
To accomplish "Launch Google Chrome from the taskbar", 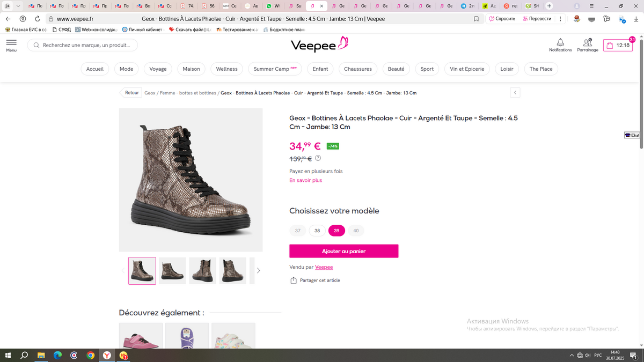I will [91, 355].
